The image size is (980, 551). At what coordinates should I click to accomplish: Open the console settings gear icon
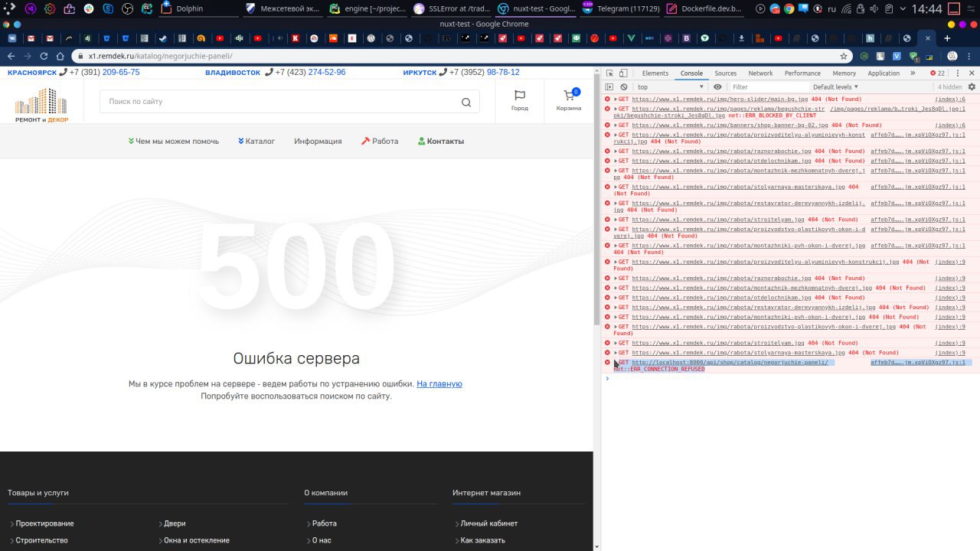tap(972, 87)
